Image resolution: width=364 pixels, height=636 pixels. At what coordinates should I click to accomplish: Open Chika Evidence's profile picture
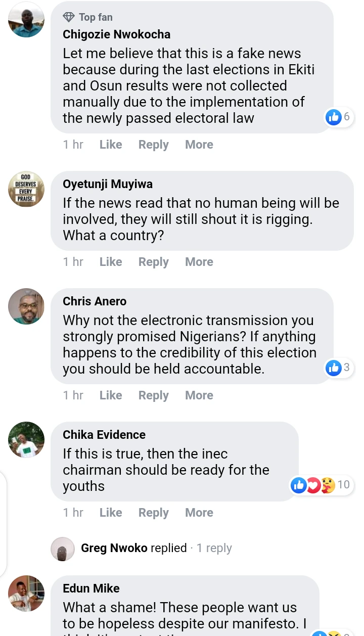pyautogui.click(x=26, y=440)
